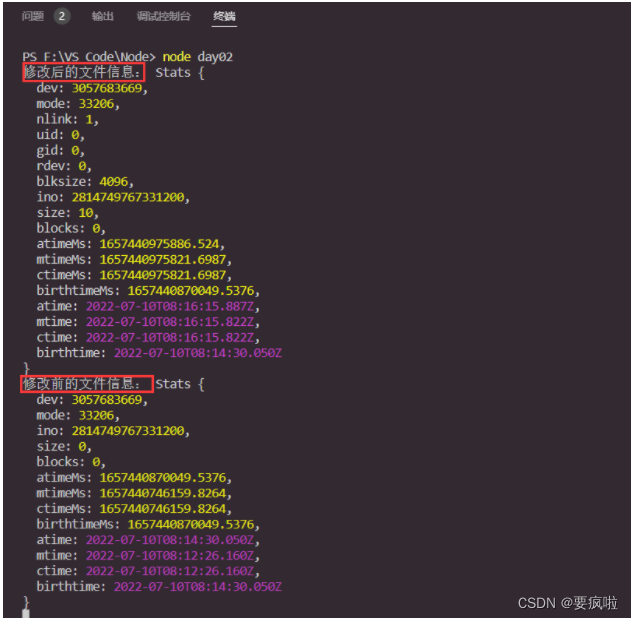This screenshot has width=634, height=620.
Task: Click the 'ctime: 2022-07-10T08:16:15.822Z' line
Action: [x=148, y=337]
